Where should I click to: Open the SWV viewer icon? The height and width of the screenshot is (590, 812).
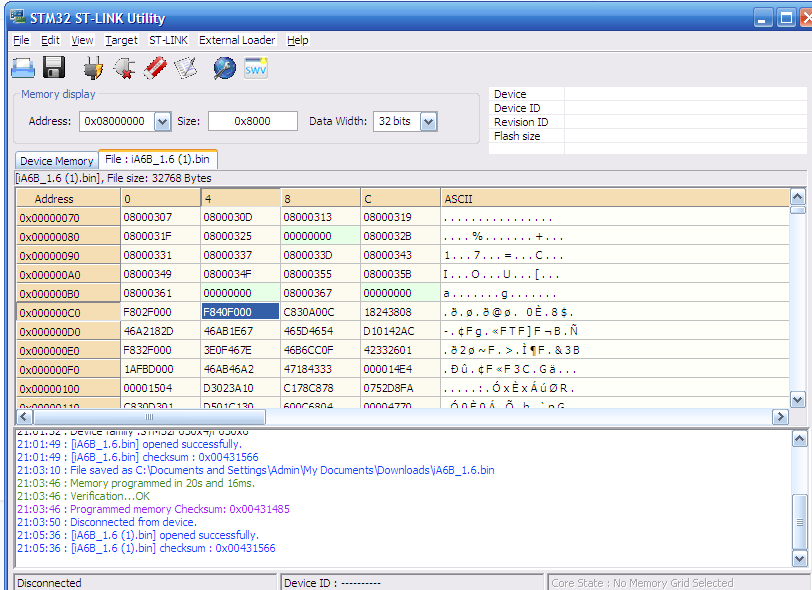click(256, 68)
